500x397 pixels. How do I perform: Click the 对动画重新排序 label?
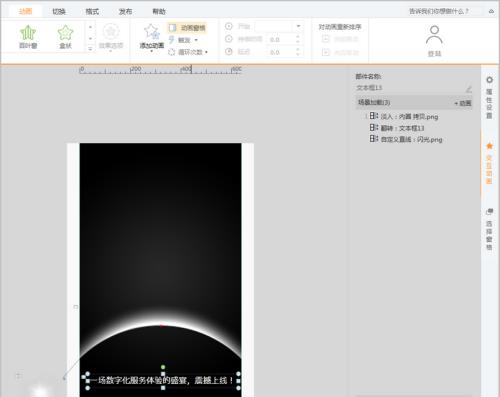click(x=340, y=27)
